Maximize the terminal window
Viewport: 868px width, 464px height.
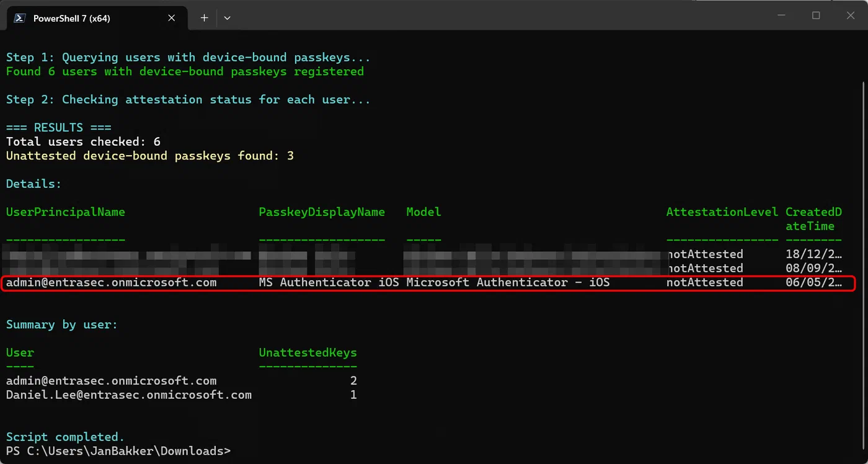(816, 16)
